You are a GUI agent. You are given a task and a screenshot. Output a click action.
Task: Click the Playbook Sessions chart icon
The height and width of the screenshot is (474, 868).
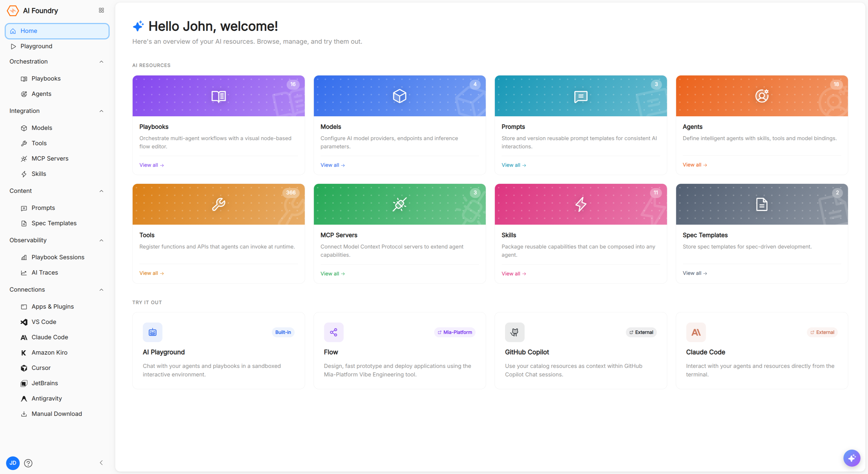pyautogui.click(x=24, y=257)
